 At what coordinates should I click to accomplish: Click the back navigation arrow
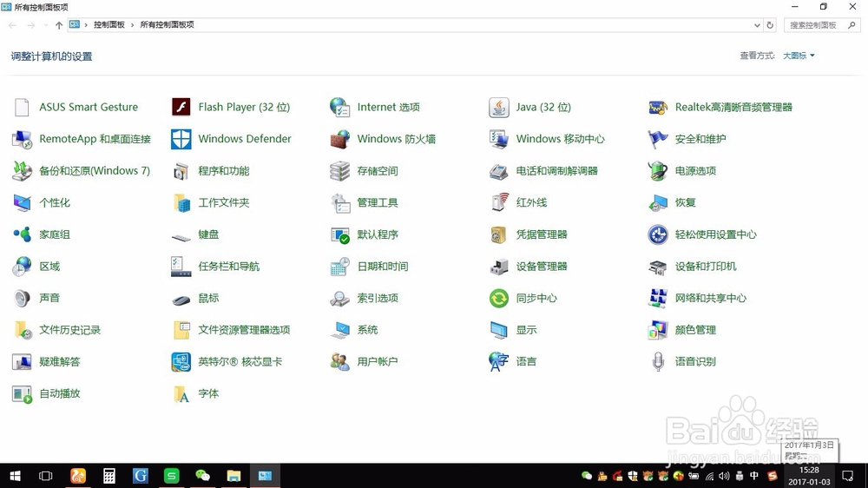click(12, 25)
